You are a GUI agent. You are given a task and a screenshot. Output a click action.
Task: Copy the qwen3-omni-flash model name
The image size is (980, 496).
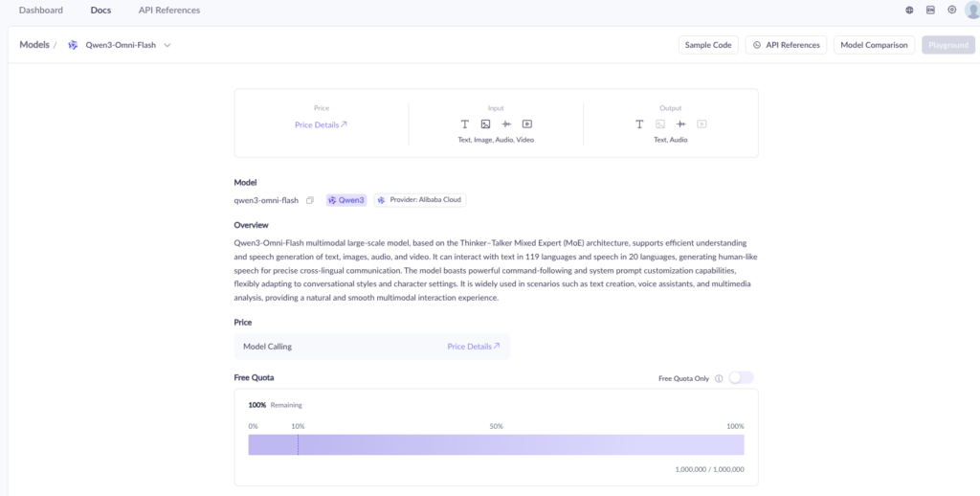(x=310, y=200)
